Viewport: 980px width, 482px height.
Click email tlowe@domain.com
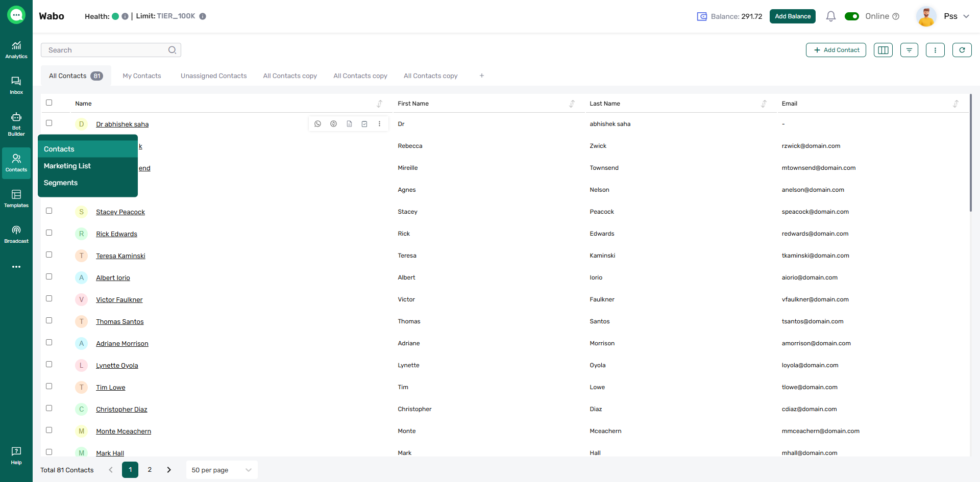[x=810, y=387]
